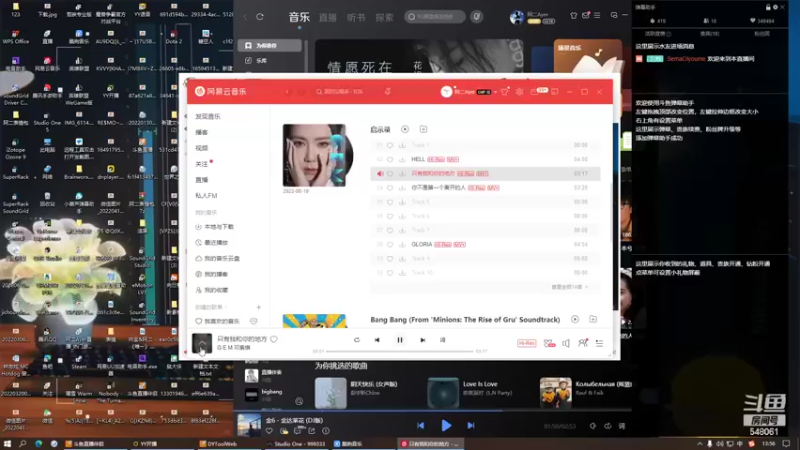
Task: Pause playback in NetEase Cloud Music player
Action: click(x=399, y=340)
